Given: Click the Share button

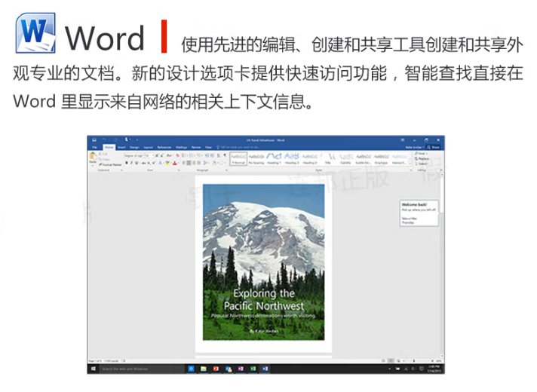Looking at the screenshot, I should (434, 147).
